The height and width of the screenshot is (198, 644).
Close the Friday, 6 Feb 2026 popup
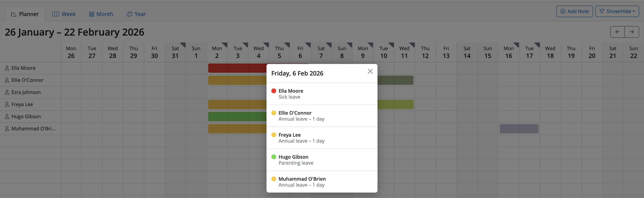370,72
